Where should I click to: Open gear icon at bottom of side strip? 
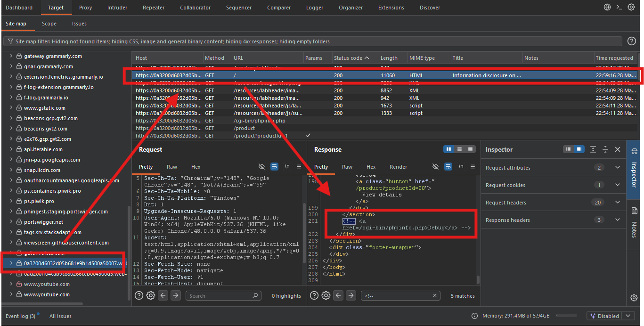point(634,297)
